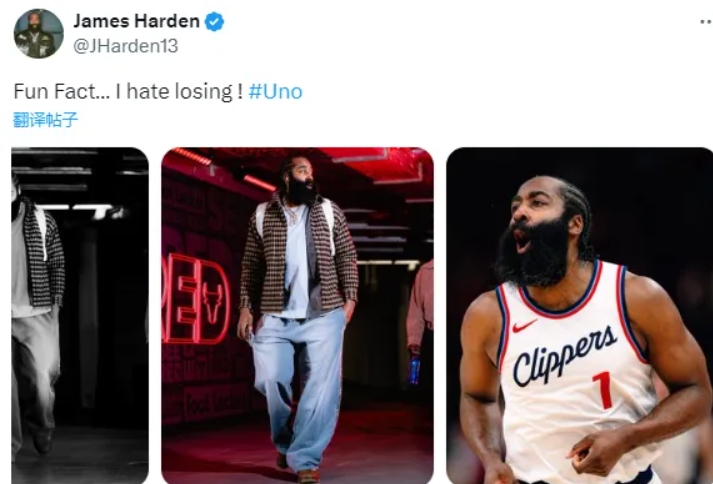Open the @JHarden13 handle link
The image size is (713, 484).
(126, 46)
